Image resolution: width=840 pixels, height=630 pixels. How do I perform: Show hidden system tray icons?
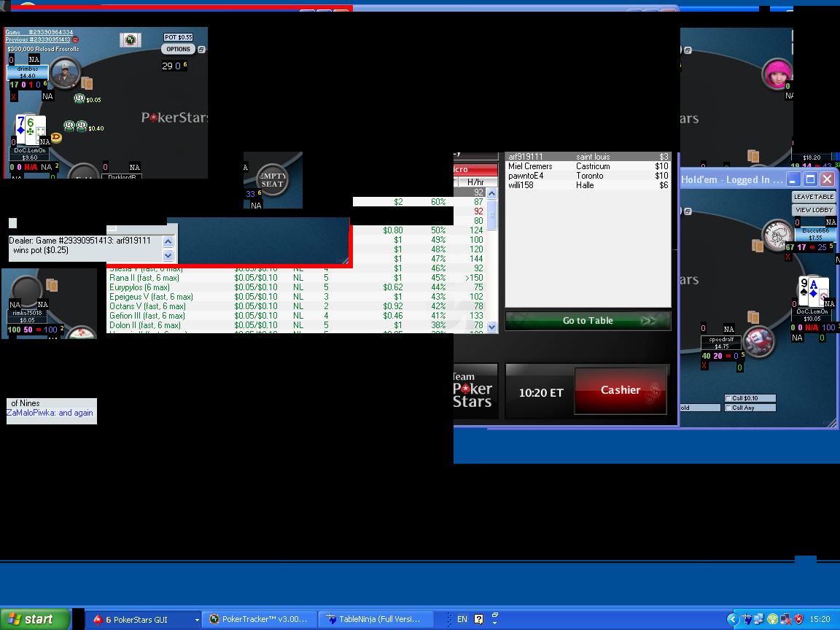coord(732,619)
